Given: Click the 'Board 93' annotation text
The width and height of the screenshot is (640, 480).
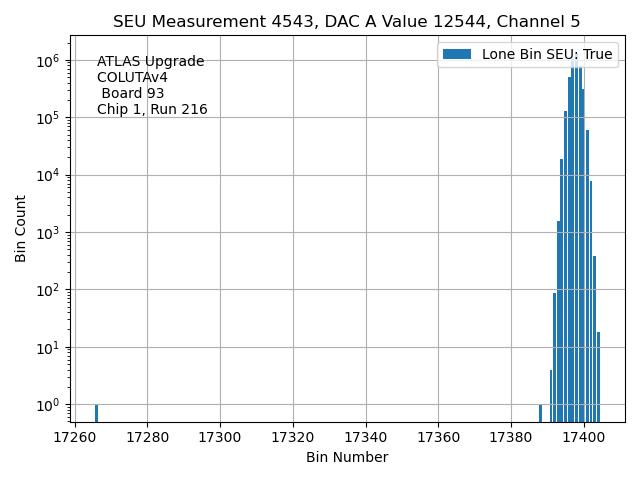Looking at the screenshot, I should click(132, 94).
